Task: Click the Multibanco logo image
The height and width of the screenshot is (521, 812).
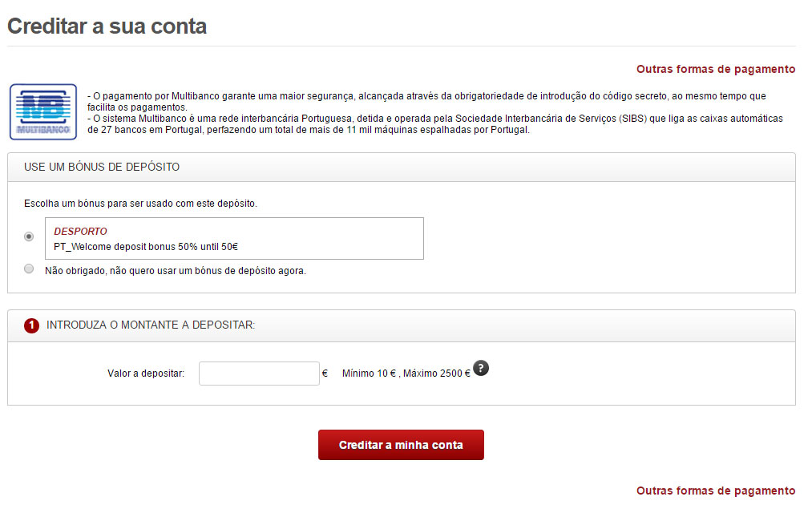Action: click(43, 112)
